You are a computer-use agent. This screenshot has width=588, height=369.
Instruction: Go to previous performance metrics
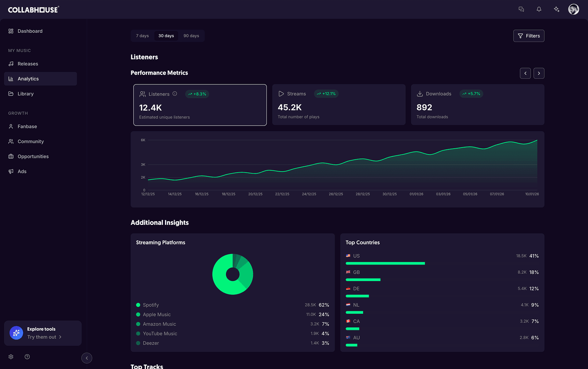[x=526, y=73]
